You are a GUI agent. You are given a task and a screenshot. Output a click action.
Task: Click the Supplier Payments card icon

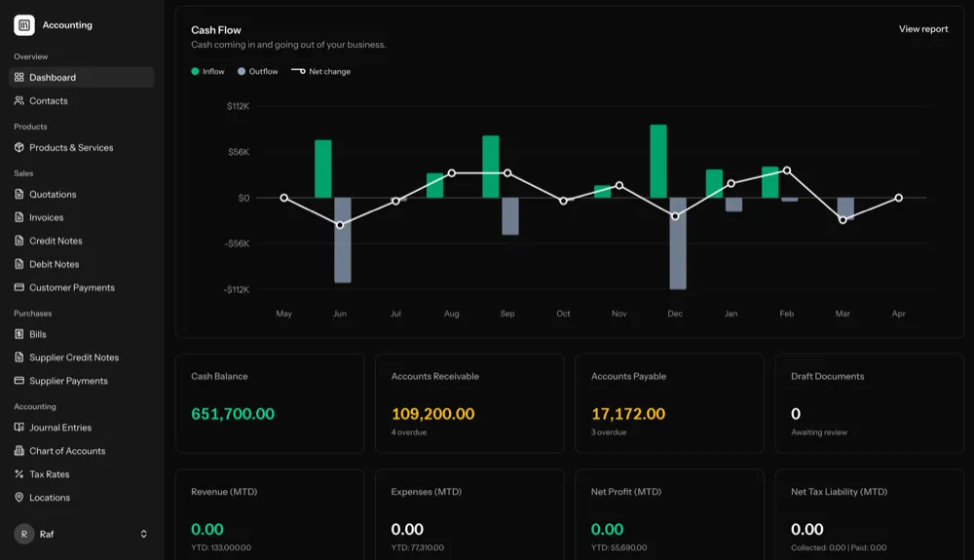[x=19, y=381]
